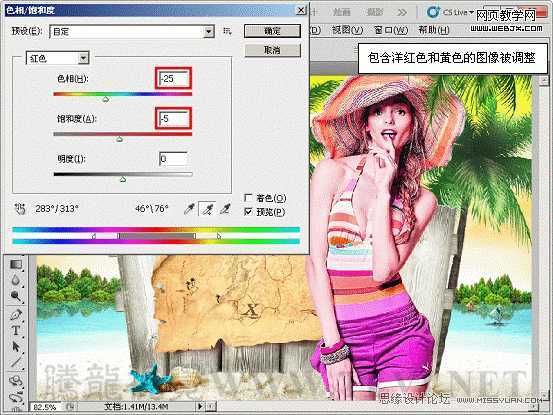Toggle the 预览 preview checkbox
The width and height of the screenshot is (553, 415).
[x=248, y=212]
